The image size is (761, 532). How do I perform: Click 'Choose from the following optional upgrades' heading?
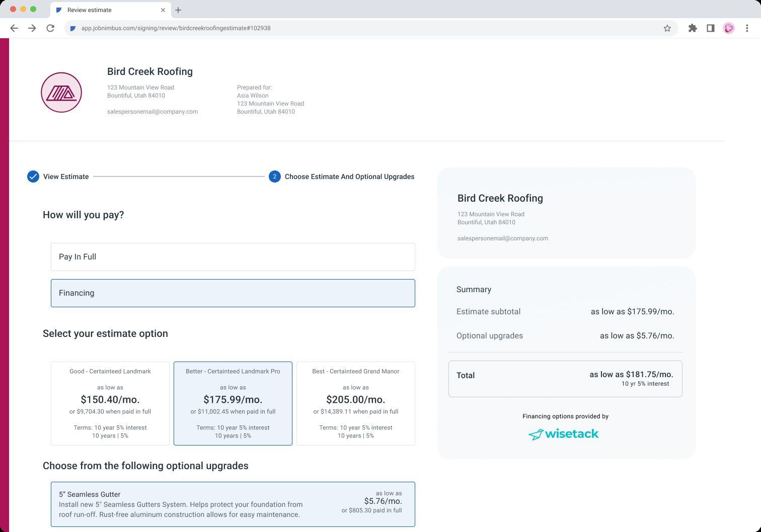pyautogui.click(x=145, y=466)
